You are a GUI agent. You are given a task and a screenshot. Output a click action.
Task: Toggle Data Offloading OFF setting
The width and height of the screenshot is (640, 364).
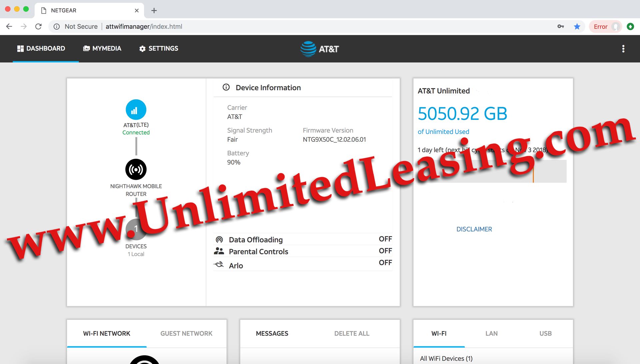click(x=385, y=239)
